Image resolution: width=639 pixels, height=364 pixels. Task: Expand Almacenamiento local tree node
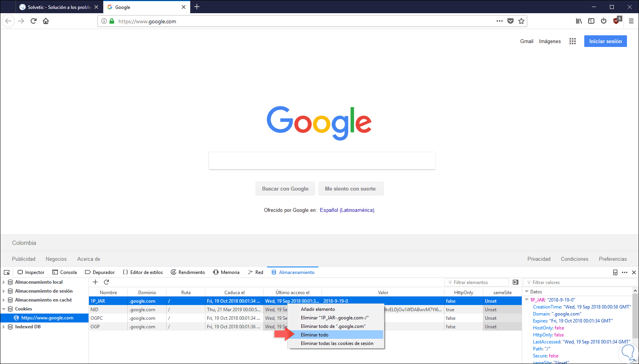[x=4, y=282]
